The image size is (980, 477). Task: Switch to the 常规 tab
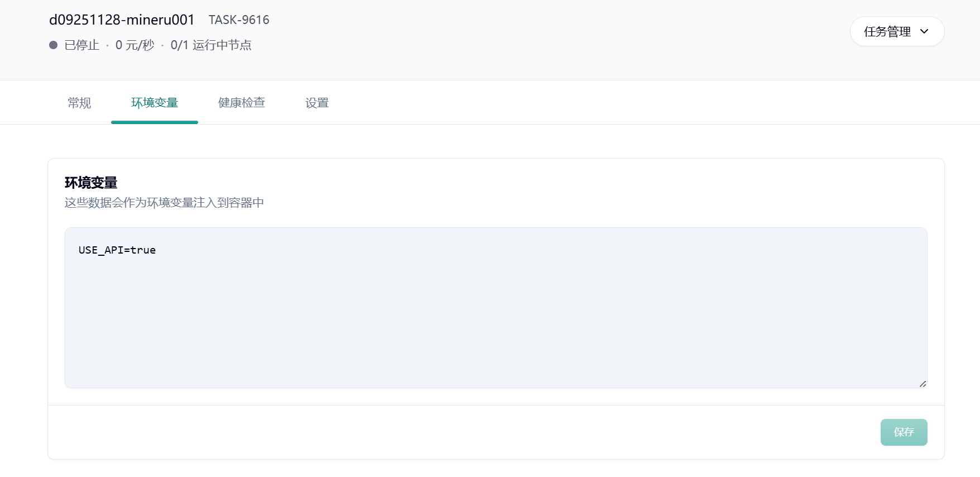(x=79, y=103)
